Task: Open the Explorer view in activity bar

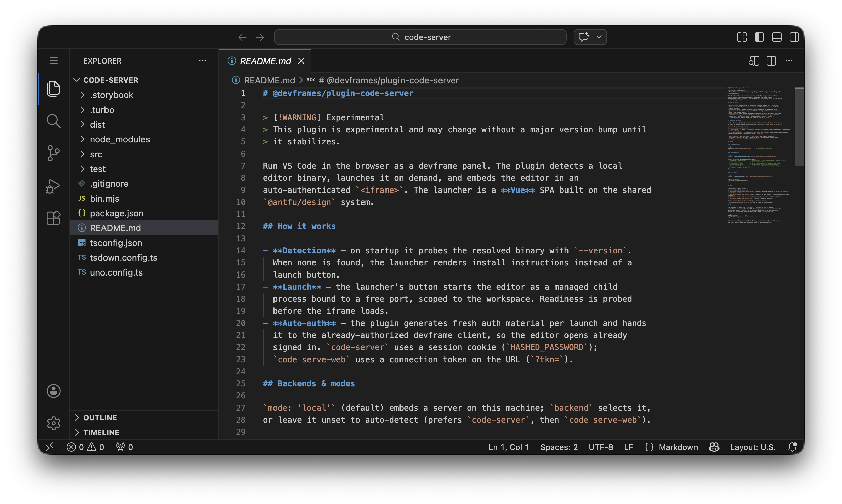Action: click(x=54, y=89)
